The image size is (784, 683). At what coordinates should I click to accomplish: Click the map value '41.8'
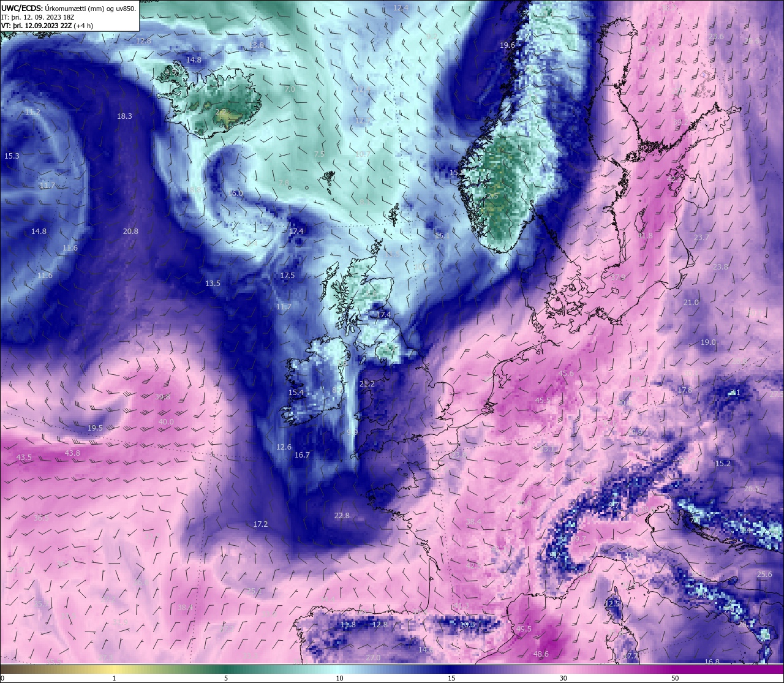645,236
